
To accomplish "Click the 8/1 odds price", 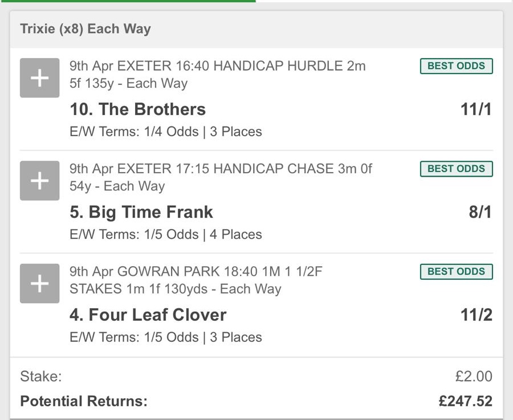I will (x=480, y=213).
